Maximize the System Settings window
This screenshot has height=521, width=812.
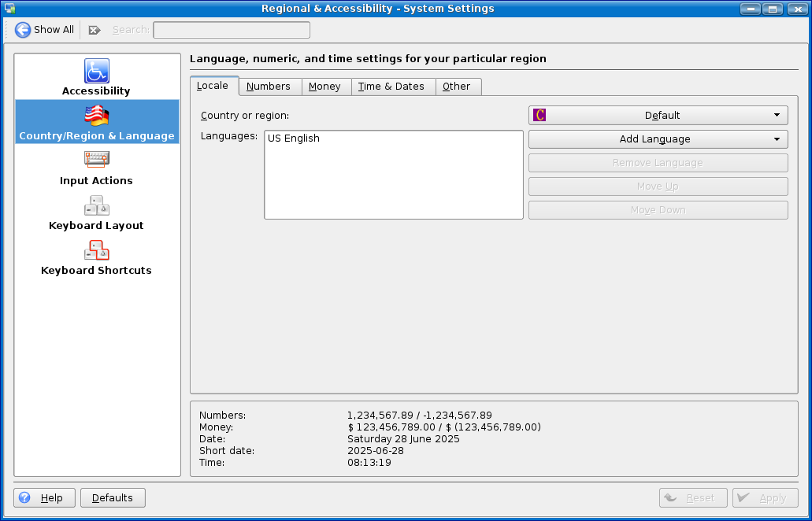[773, 9]
